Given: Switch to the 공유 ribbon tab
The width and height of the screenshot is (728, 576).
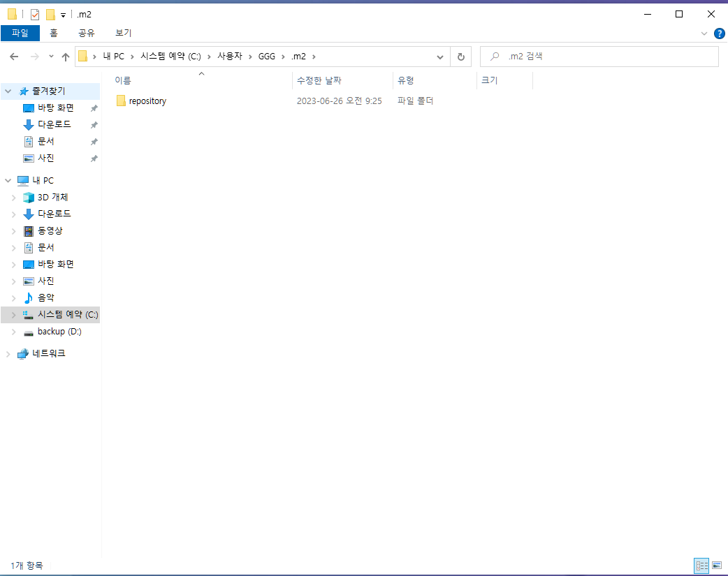Looking at the screenshot, I should [x=87, y=33].
